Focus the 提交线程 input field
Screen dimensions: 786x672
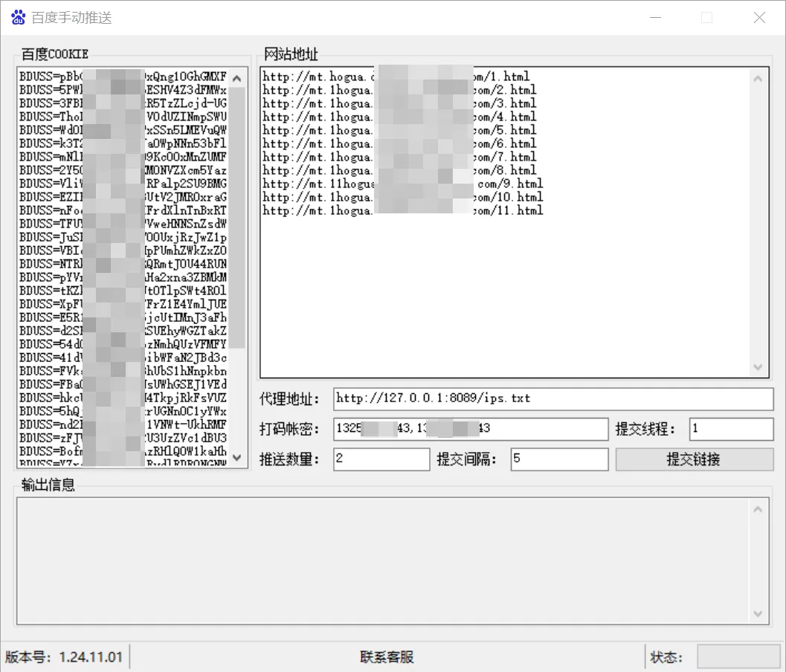pyautogui.click(x=731, y=429)
